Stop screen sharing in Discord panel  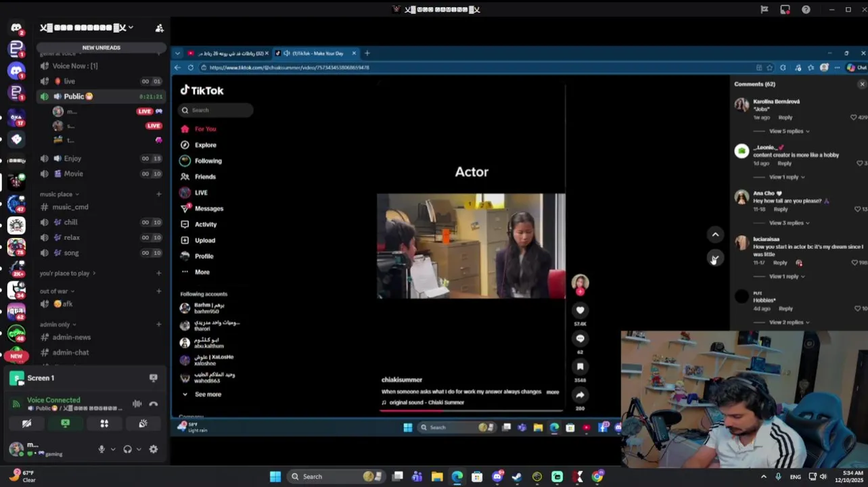coord(65,423)
